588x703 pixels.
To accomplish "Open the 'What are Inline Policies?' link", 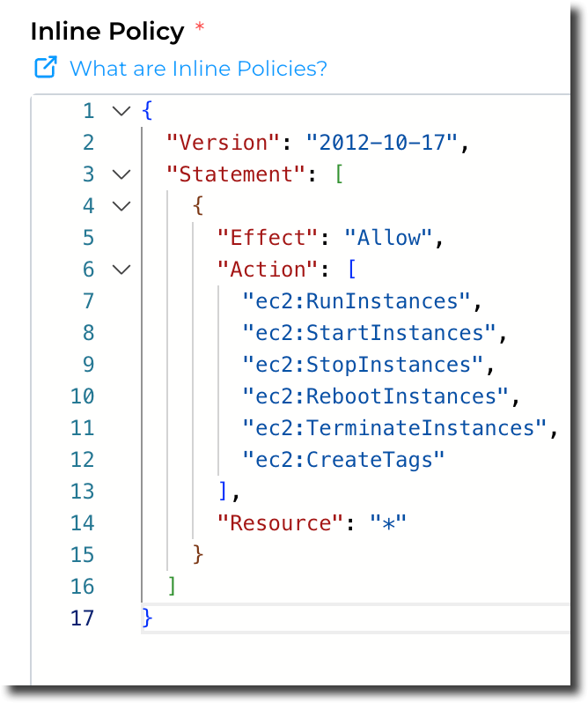I will tap(198, 68).
